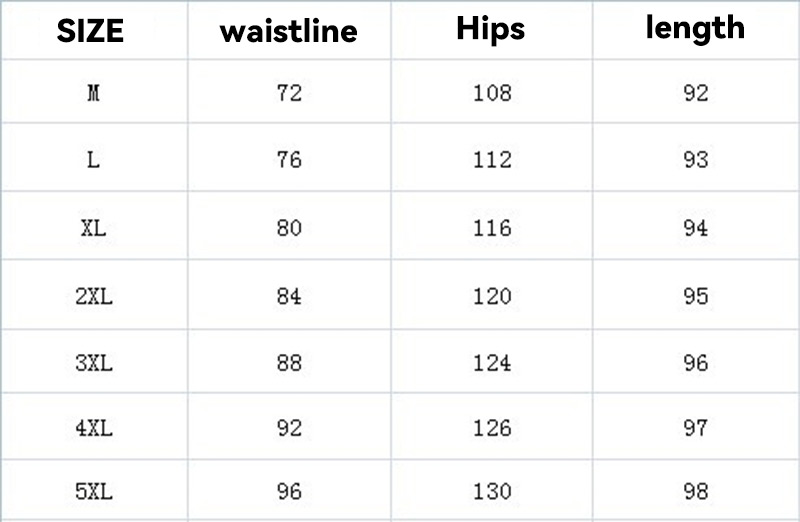Click the hips value 130
The image size is (800, 522).
pos(492,492)
